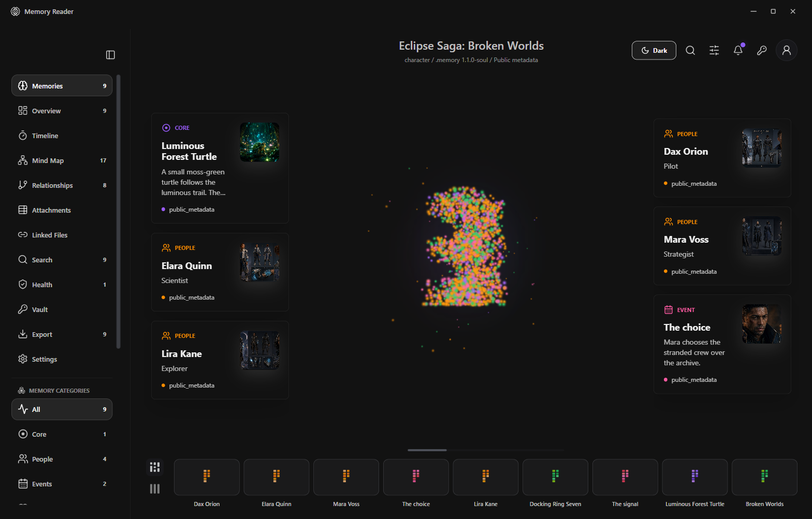Image resolution: width=812 pixels, height=519 pixels.
Task: Select The signal tile
Action: [x=625, y=477]
